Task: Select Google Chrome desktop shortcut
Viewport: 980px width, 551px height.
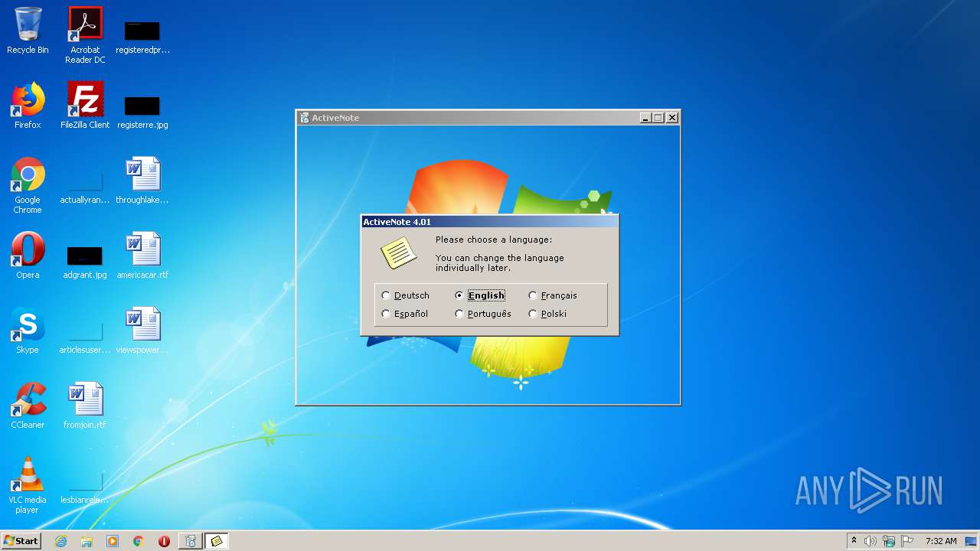Action: point(28,185)
